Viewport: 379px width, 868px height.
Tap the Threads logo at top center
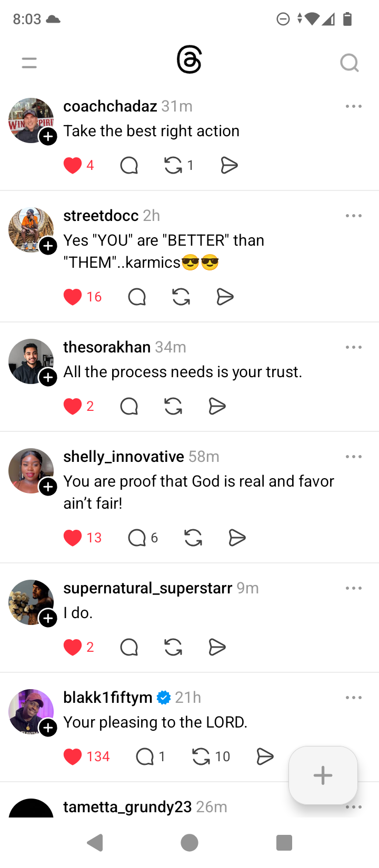(x=189, y=60)
